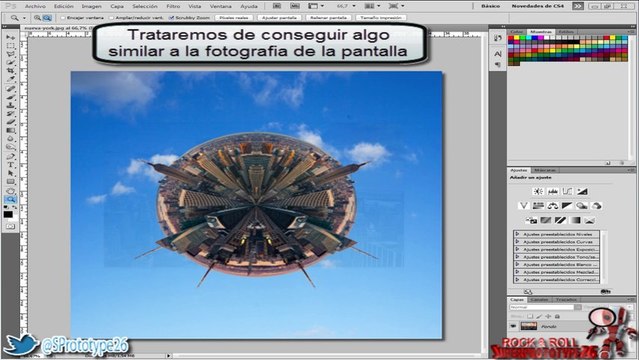The image size is (639, 360).
Task: Swap foreground and background colors
Action: coord(14,208)
